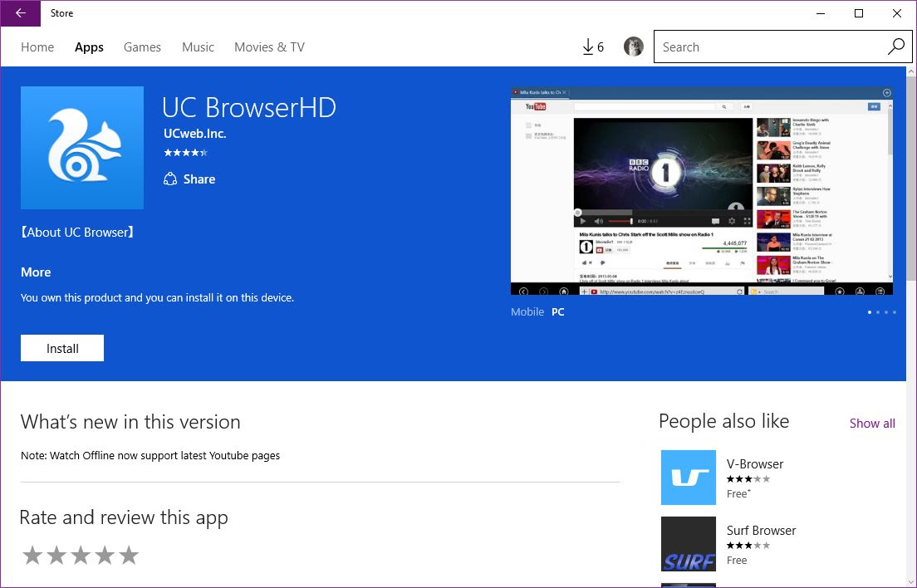
Task: Rate the app five stars
Action: (128, 556)
